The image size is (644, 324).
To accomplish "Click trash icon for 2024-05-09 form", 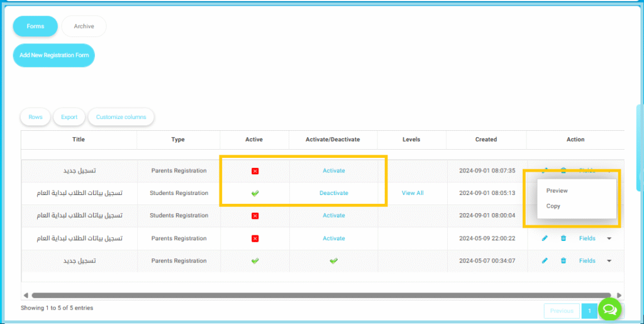I will coord(563,238).
